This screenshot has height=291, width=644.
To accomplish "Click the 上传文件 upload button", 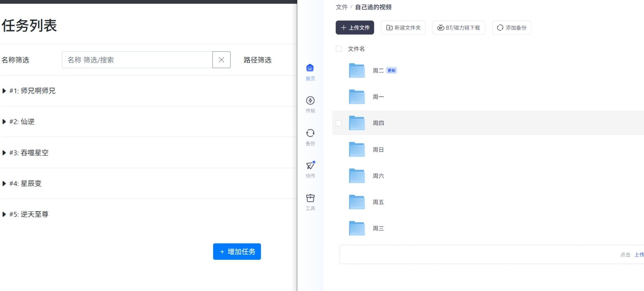I will [355, 28].
